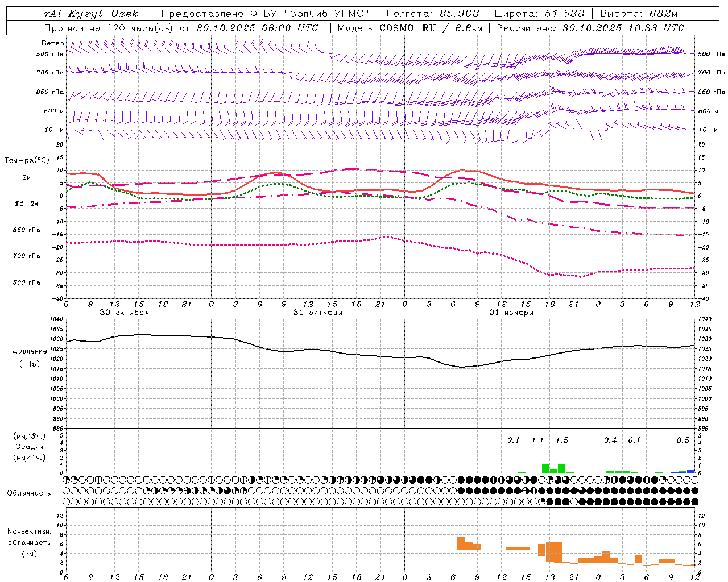Screen dimensions: 728x582
Task: Select the (мм/1ч.) precipitation unit label
Action: pyautogui.click(x=30, y=458)
